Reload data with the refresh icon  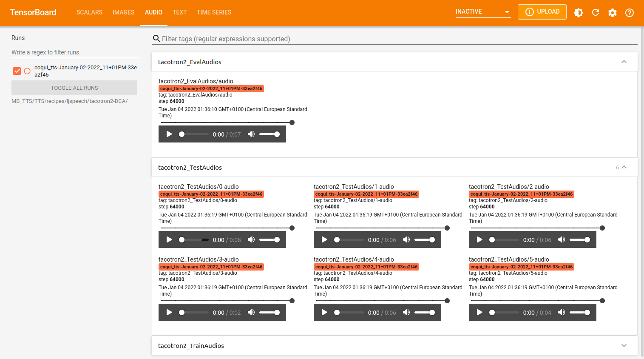tap(596, 13)
